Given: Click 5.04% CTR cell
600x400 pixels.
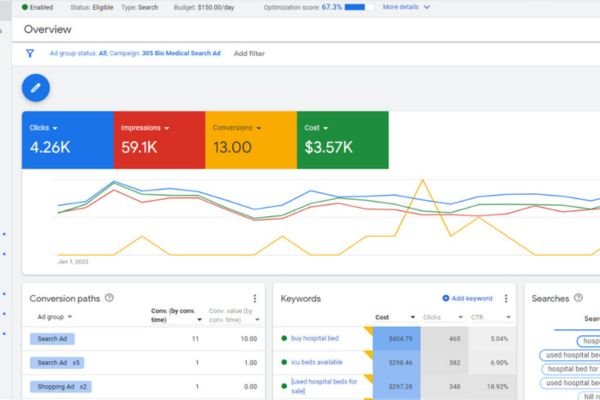Looking at the screenshot, I should tap(492, 339).
